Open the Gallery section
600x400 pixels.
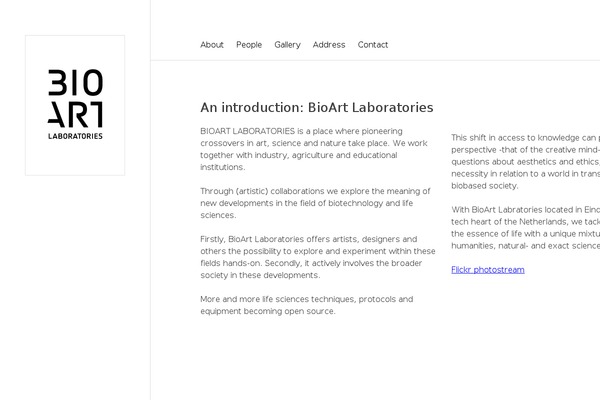coord(287,45)
